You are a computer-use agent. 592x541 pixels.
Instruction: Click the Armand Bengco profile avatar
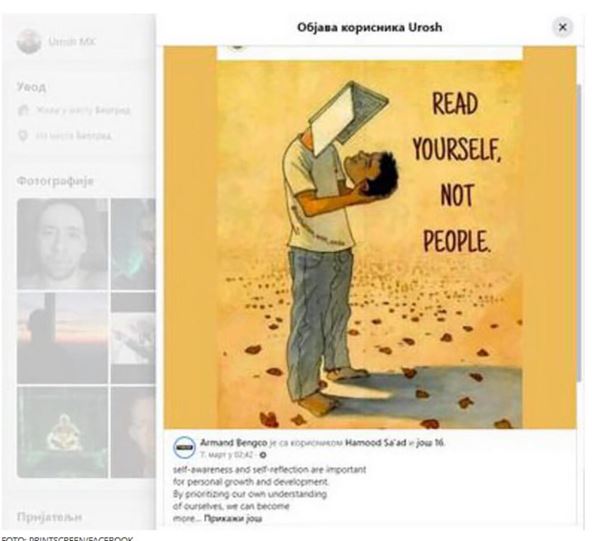click(184, 447)
